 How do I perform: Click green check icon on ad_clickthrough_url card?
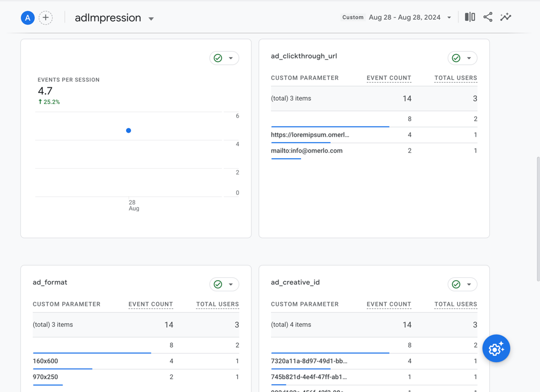point(456,58)
